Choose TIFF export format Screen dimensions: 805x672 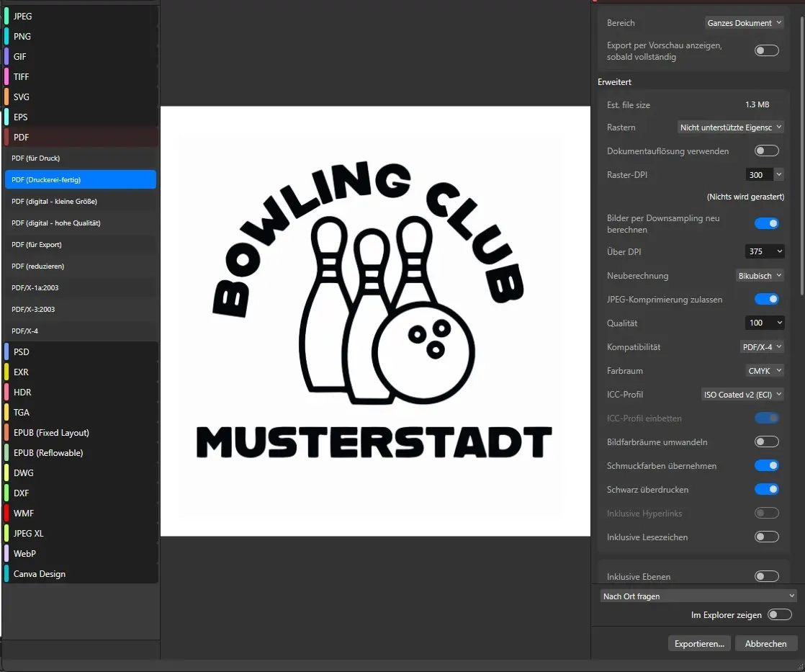(81, 76)
